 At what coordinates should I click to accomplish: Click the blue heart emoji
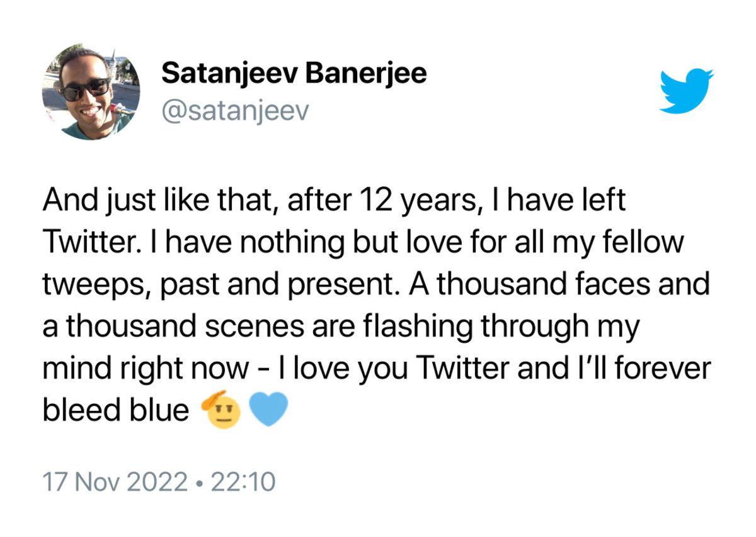[x=269, y=409]
